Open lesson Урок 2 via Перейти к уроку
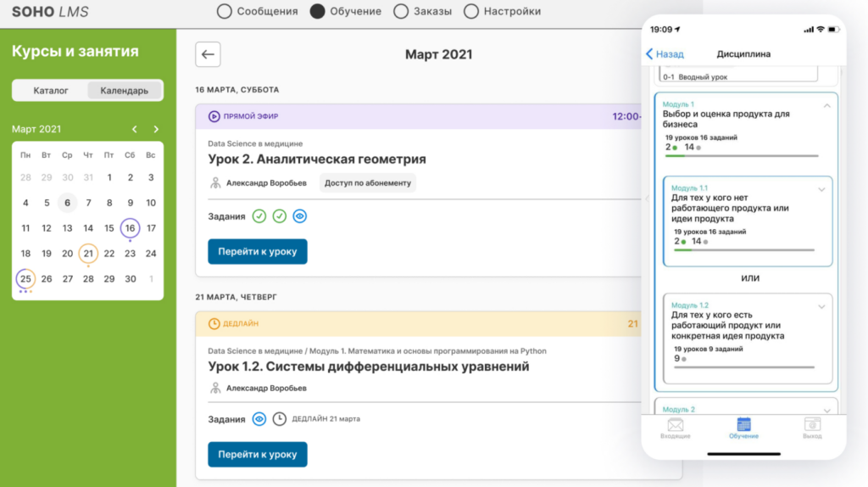 [x=258, y=251]
